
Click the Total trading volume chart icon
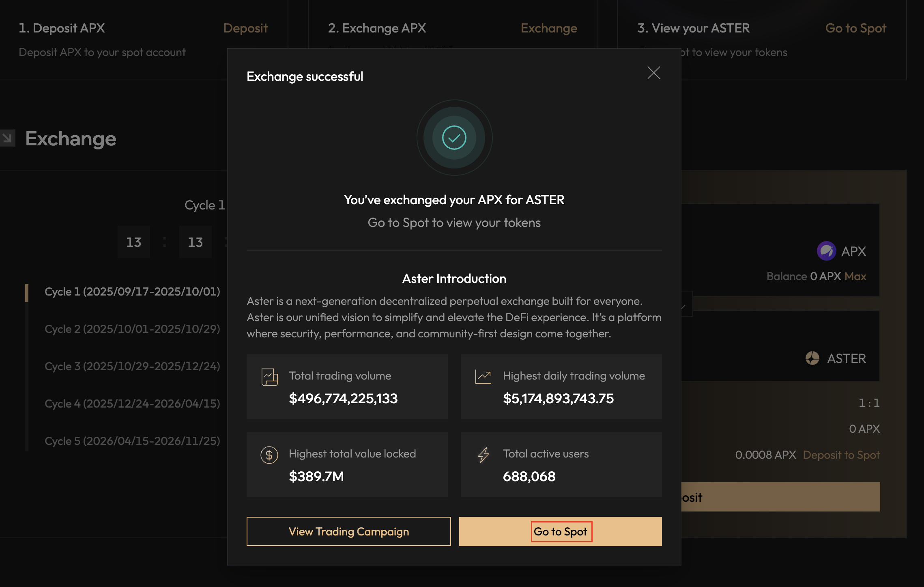point(269,377)
